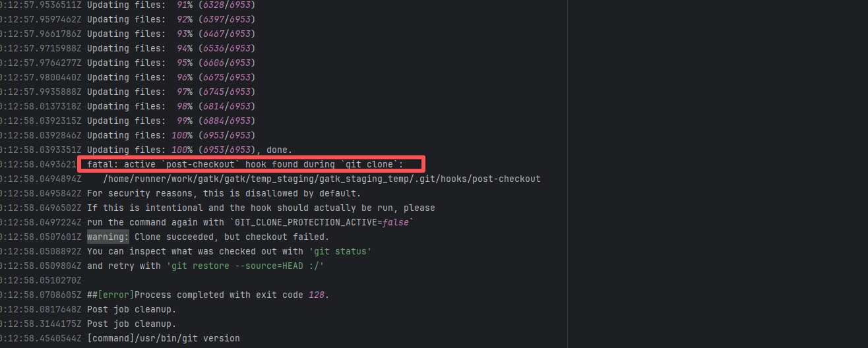Click the Post job cleanup line at 58.0817648Z
868x348 pixels.
[131, 309]
